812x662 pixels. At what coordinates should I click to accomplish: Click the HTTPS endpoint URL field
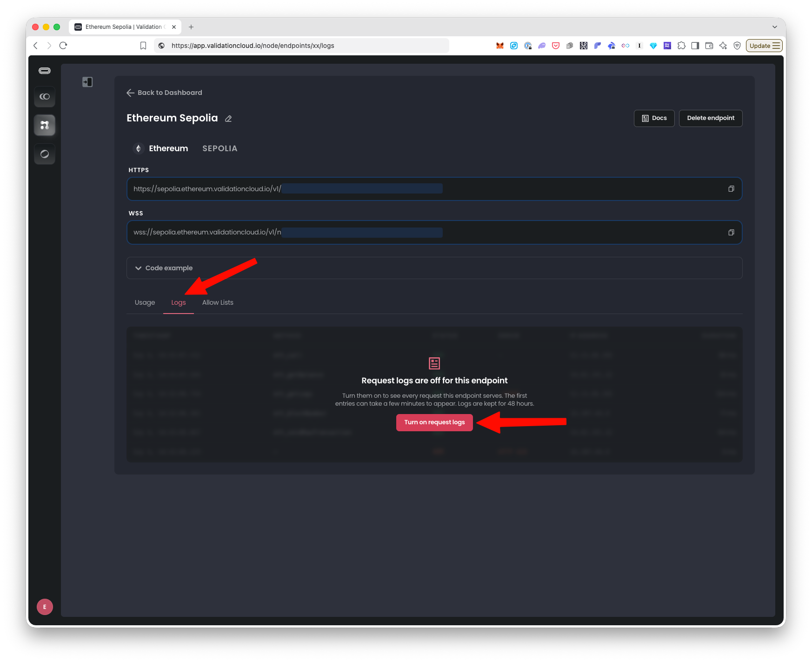(x=434, y=189)
